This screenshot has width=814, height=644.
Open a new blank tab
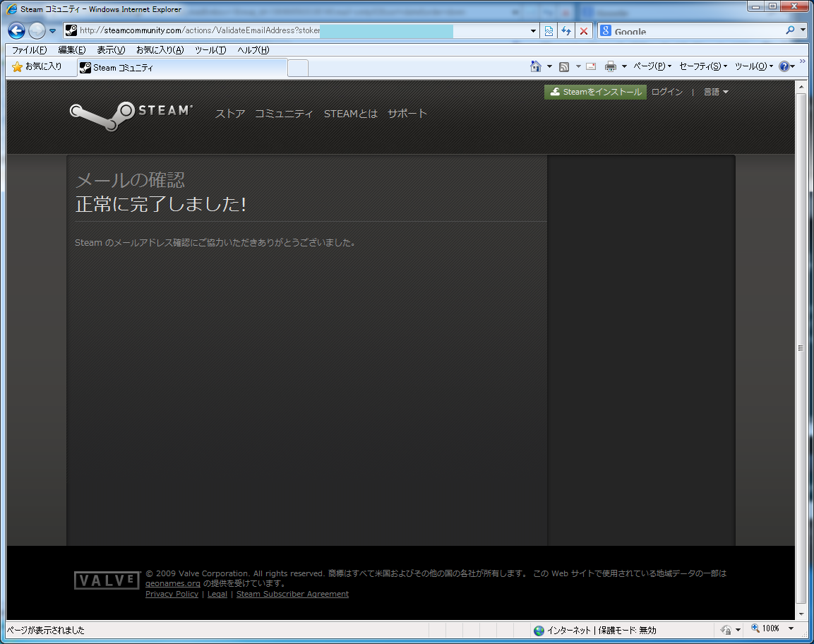[298, 68]
